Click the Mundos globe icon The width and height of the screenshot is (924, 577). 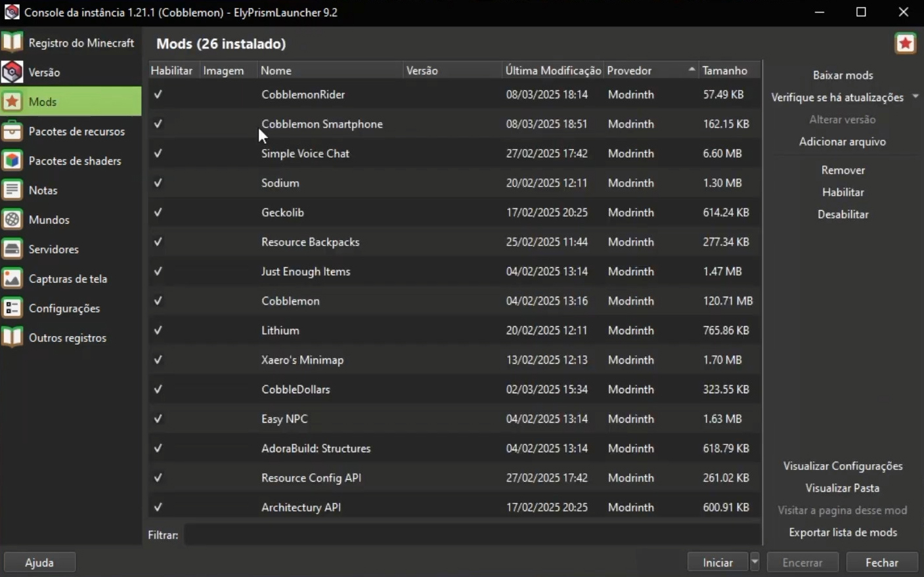pyautogui.click(x=12, y=220)
